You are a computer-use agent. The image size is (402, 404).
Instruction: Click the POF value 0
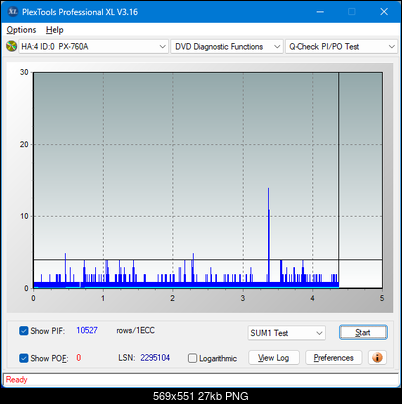[x=79, y=358]
